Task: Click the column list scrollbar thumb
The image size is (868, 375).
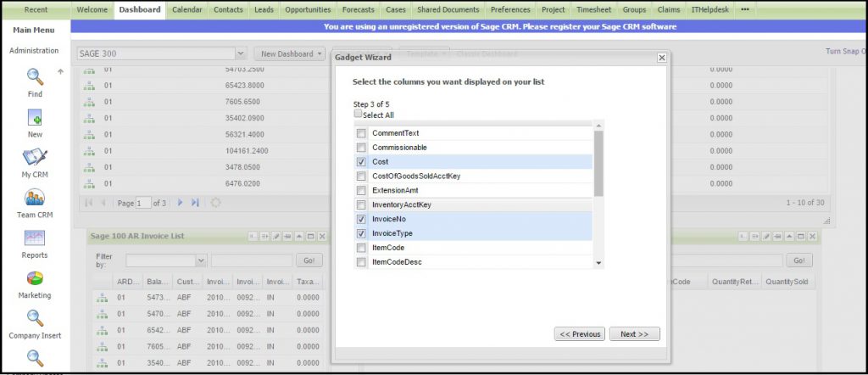Action: click(598, 164)
